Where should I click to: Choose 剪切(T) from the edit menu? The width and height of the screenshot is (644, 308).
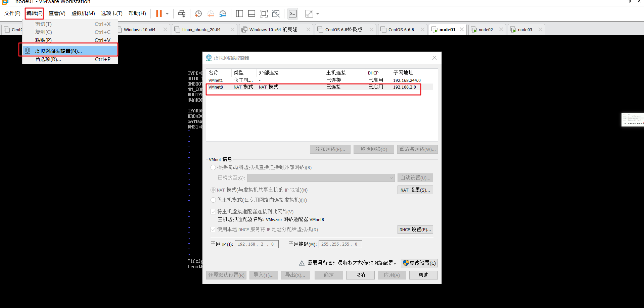(x=70, y=24)
